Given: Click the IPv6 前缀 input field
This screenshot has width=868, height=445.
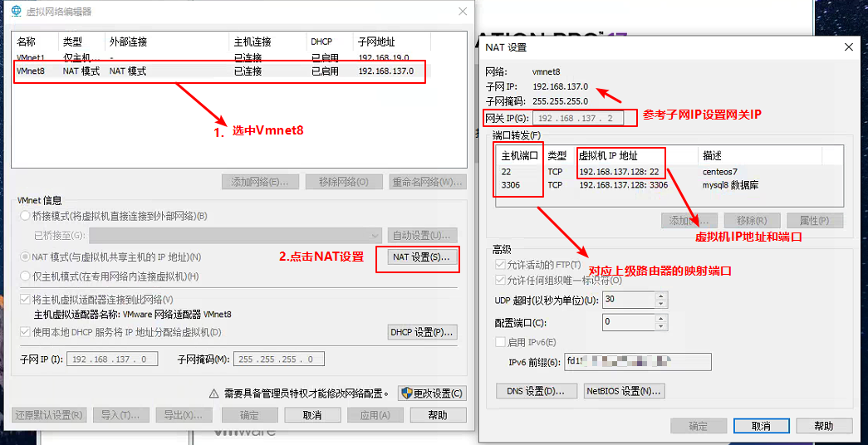Looking at the screenshot, I should tap(638, 363).
